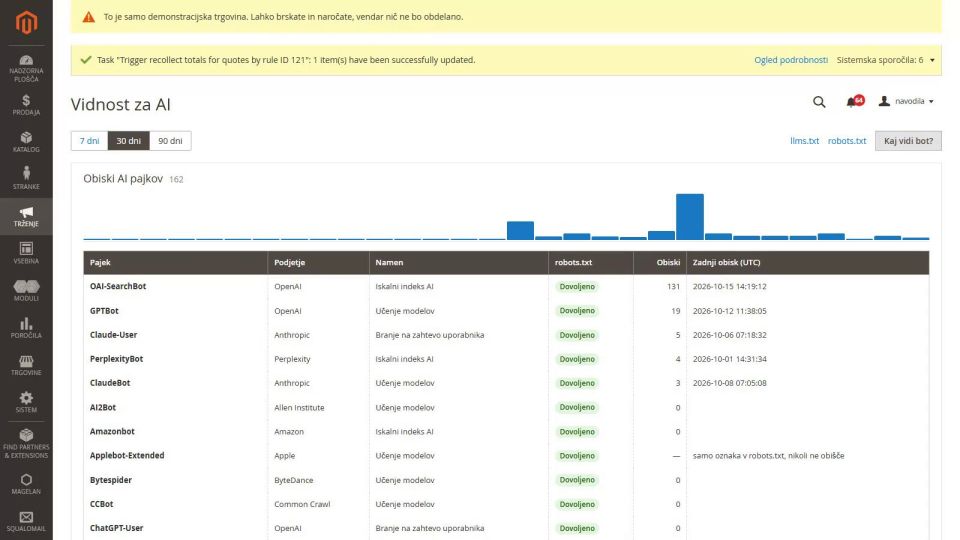Open the Poročila reports menu

point(26,328)
